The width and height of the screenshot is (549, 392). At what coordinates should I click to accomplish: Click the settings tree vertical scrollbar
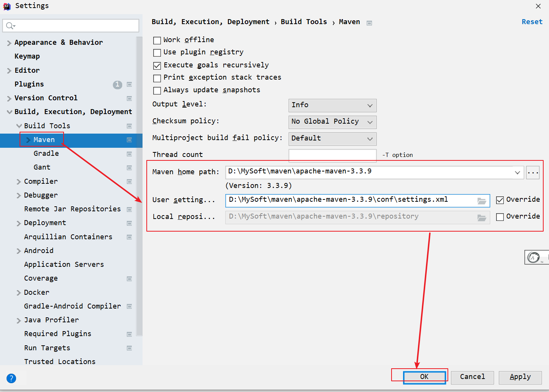coord(139,191)
